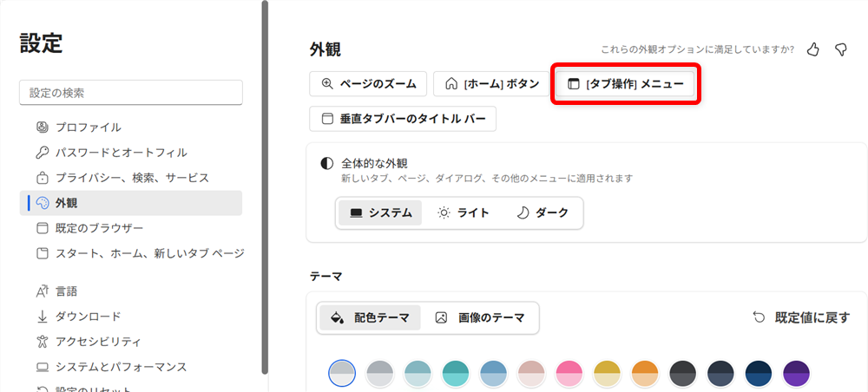The height and width of the screenshot is (392, 868).
Task: Click the thumbs up feedback icon
Action: coord(812,49)
